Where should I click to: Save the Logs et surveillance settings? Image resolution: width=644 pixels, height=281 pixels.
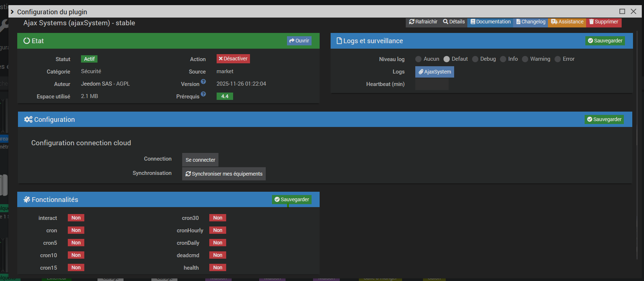click(x=605, y=41)
